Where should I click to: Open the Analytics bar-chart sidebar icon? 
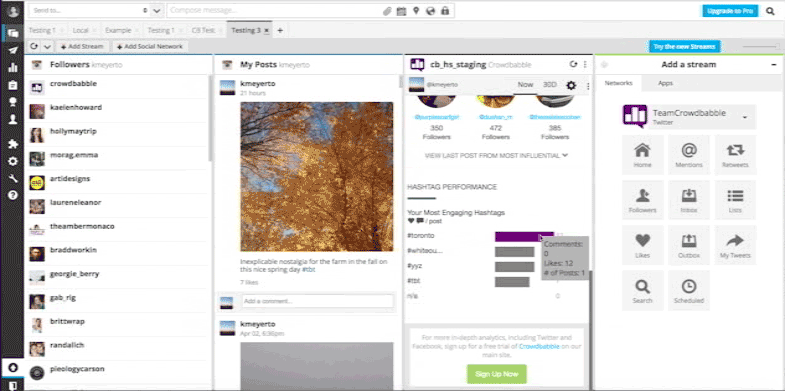click(13, 68)
